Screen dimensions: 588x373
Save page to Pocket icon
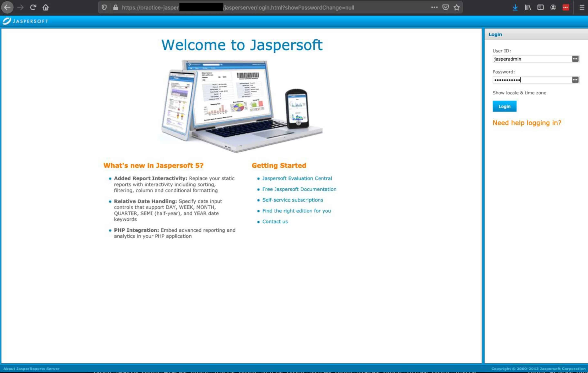[446, 7]
